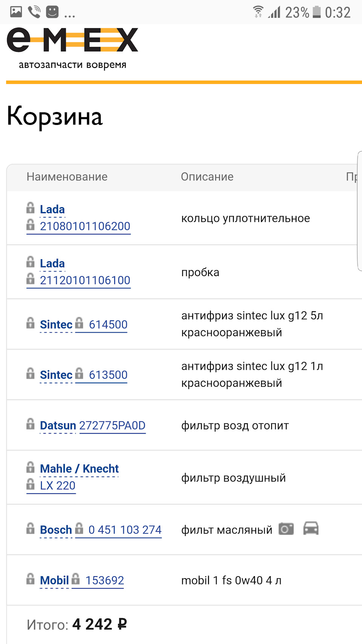362x644 pixels.
Task: Click the lock icon next to Bosch brand
Action: [x=31, y=529]
